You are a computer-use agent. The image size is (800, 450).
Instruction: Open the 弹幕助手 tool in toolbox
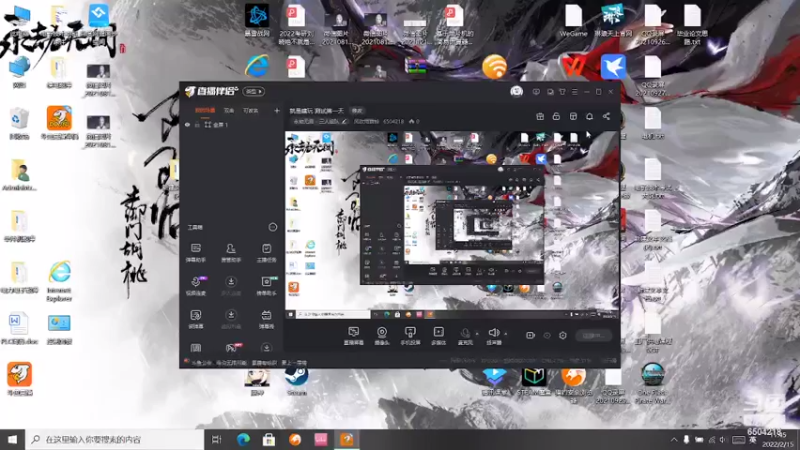click(196, 253)
